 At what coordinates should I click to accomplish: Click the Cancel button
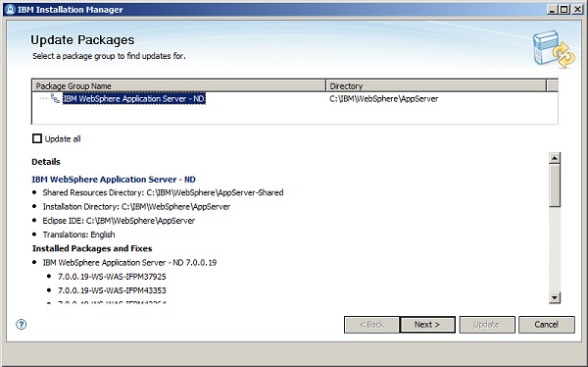point(547,325)
